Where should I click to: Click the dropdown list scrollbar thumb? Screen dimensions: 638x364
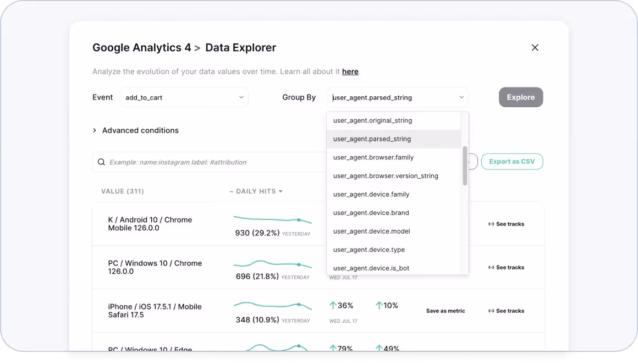(x=465, y=166)
